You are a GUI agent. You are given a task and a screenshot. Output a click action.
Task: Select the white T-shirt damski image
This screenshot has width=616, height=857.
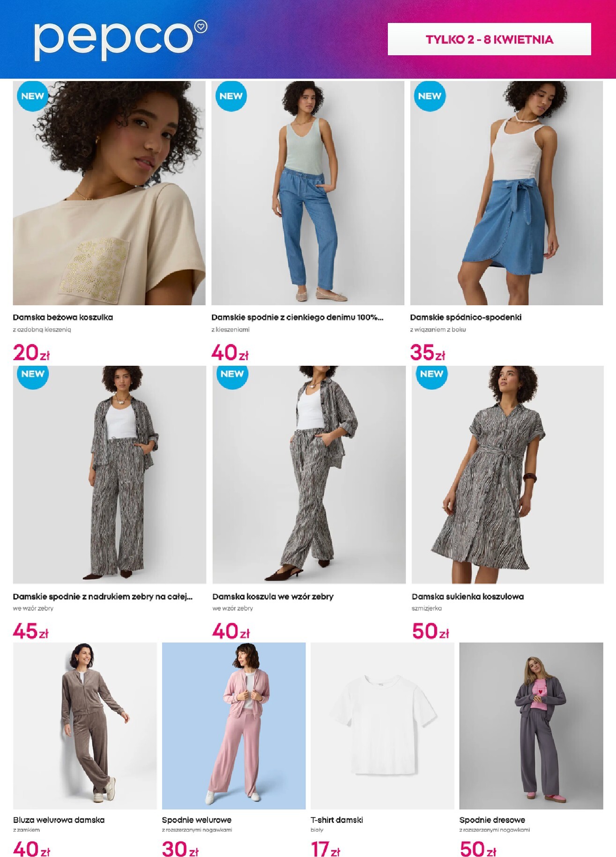[x=382, y=725]
